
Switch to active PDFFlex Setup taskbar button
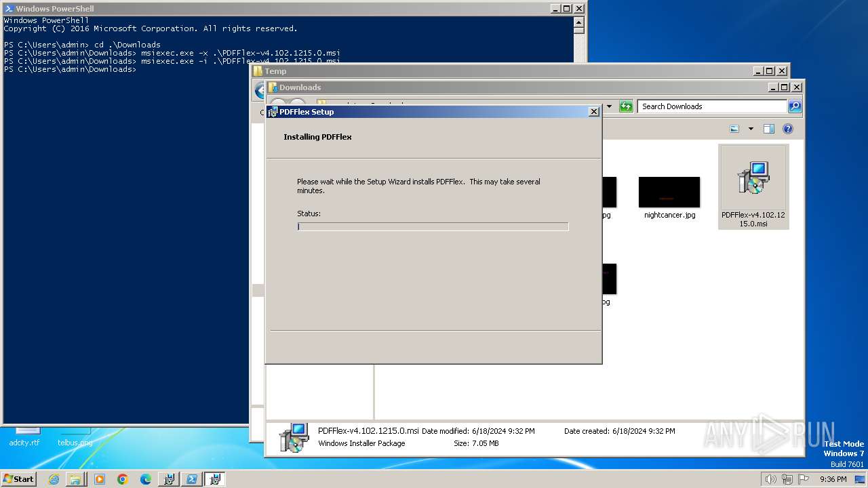point(215,479)
